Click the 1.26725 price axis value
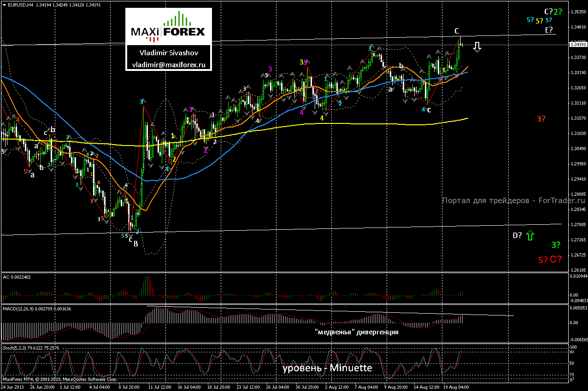This screenshot has height=391, width=588. [578, 255]
